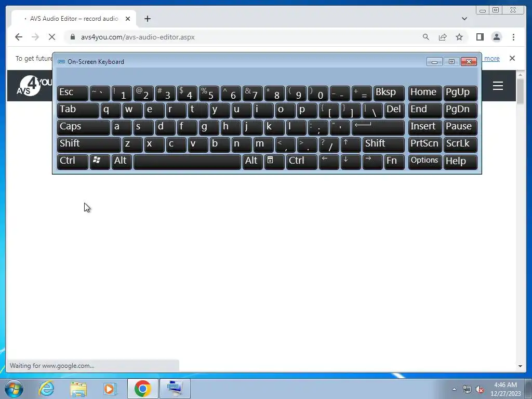The height and width of the screenshot is (399, 532).
Task: Tap Esc on On-Screen Keyboard
Action: tap(73, 93)
